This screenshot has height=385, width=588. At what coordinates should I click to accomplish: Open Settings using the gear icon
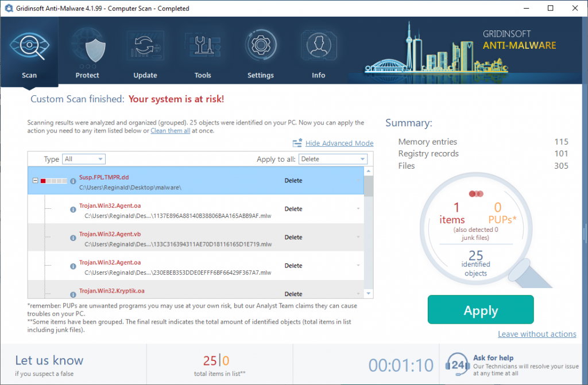click(x=261, y=45)
